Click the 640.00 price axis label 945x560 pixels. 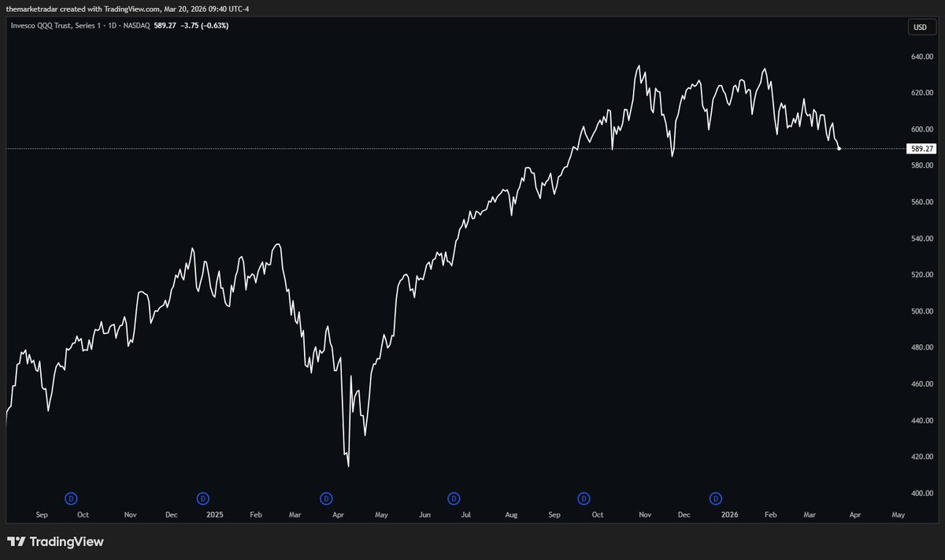[x=922, y=57]
